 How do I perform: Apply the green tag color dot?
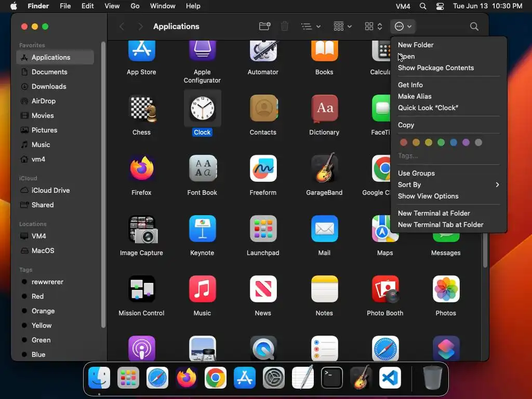(441, 142)
